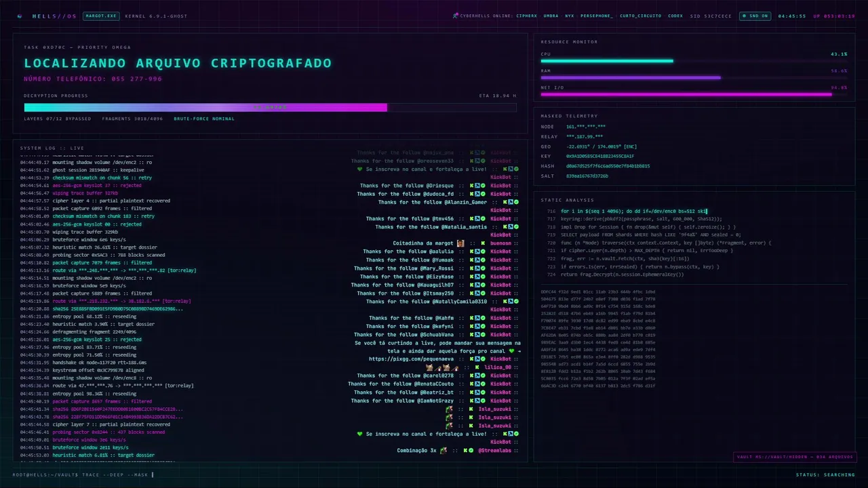
Task: Click the green heart after 'pro canal'
Action: click(x=511, y=351)
